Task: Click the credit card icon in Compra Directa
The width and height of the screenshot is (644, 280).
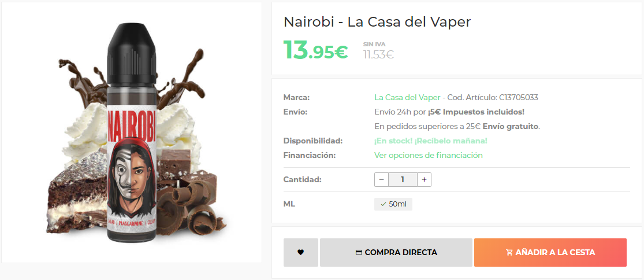Action: (359, 252)
